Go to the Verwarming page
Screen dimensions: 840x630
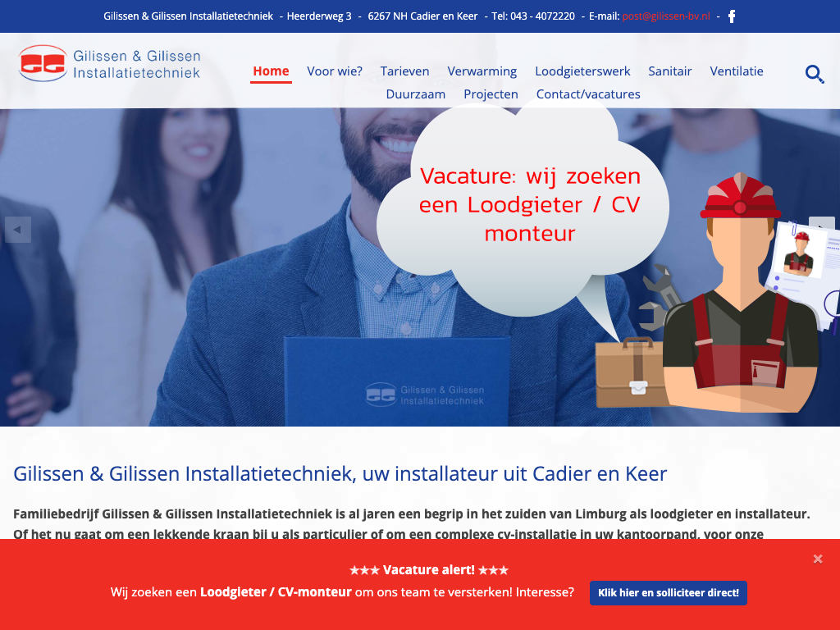coord(482,71)
